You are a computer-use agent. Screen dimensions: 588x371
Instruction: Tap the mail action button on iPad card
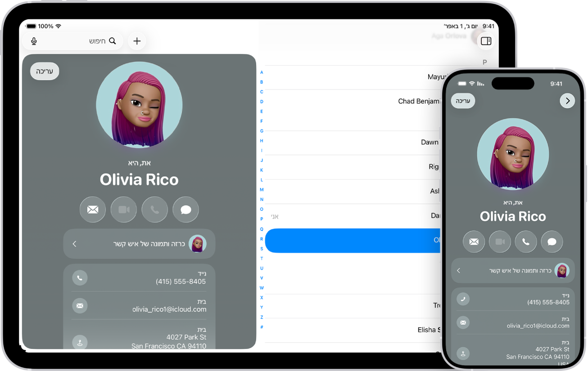[x=93, y=210]
